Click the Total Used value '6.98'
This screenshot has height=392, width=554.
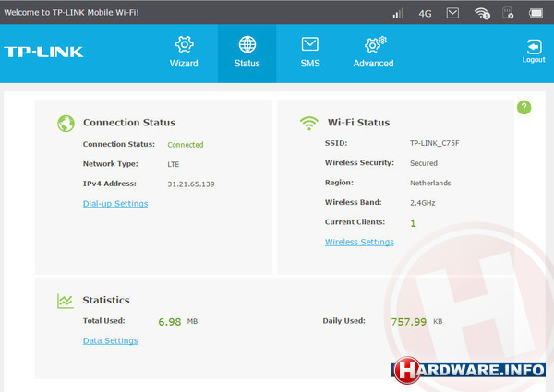coord(170,322)
